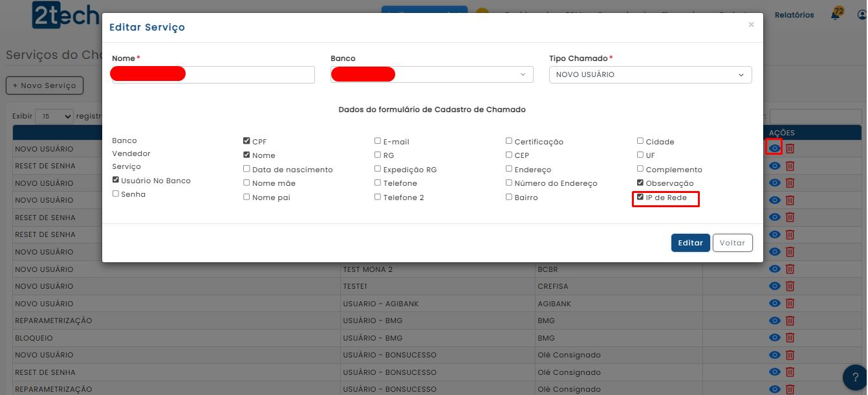The image size is (868, 395).
Task: Open the Relatórios menu
Action: click(x=794, y=15)
